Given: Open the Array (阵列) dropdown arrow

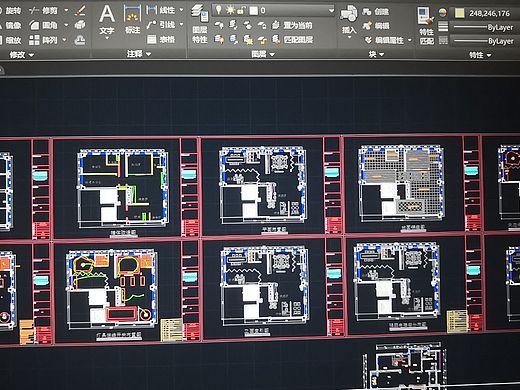Looking at the screenshot, I should point(65,40).
